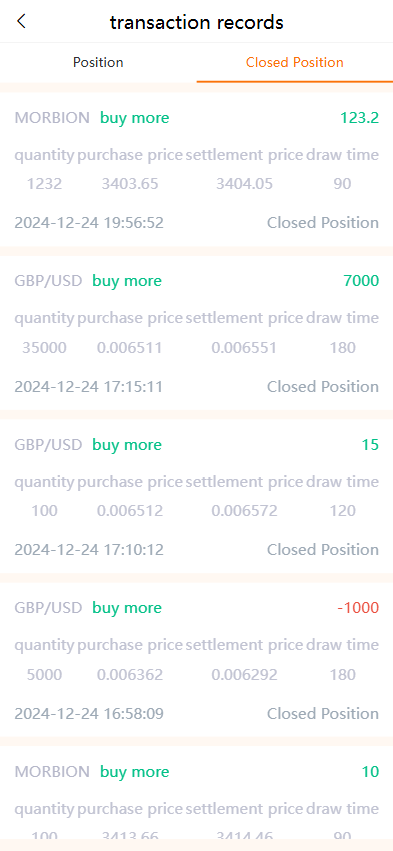The height and width of the screenshot is (851, 393).
Task: Select the GBP/USD label in the 7000 record
Action: [48, 281]
